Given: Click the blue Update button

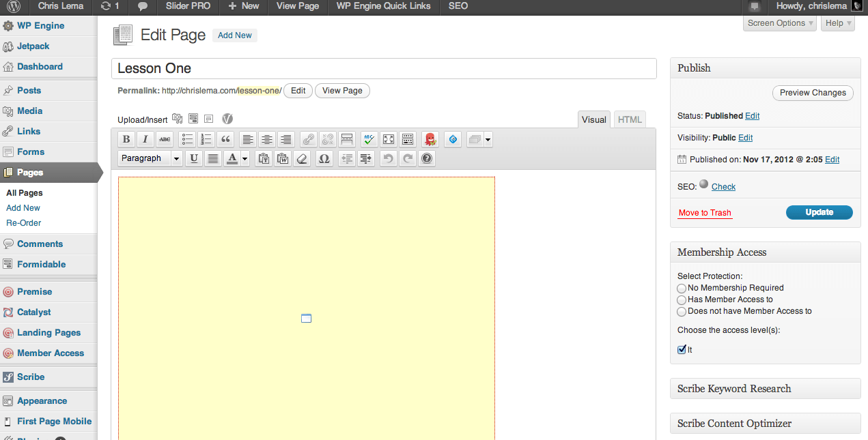Looking at the screenshot, I should click(819, 212).
